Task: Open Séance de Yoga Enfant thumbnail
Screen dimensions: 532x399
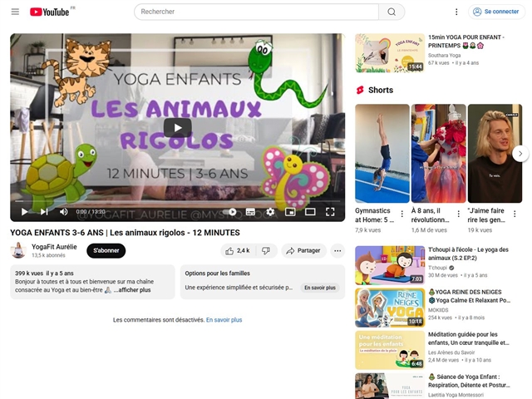Action: point(390,386)
